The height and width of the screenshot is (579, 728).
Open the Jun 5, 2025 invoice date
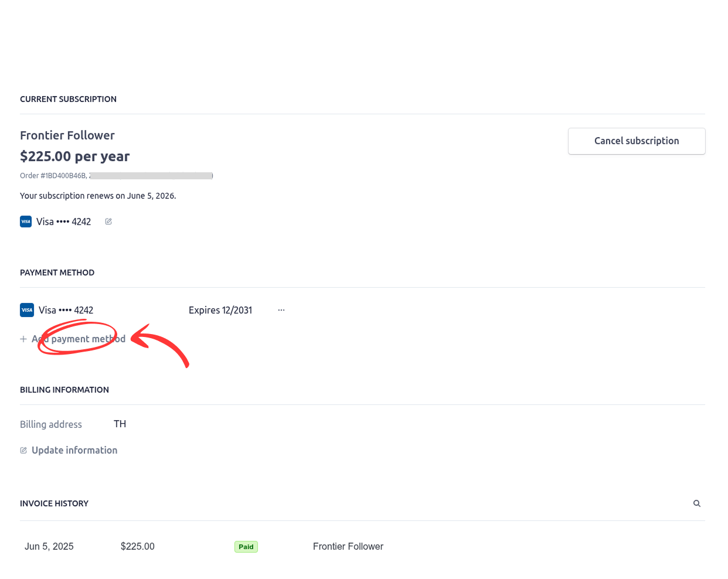pos(49,546)
